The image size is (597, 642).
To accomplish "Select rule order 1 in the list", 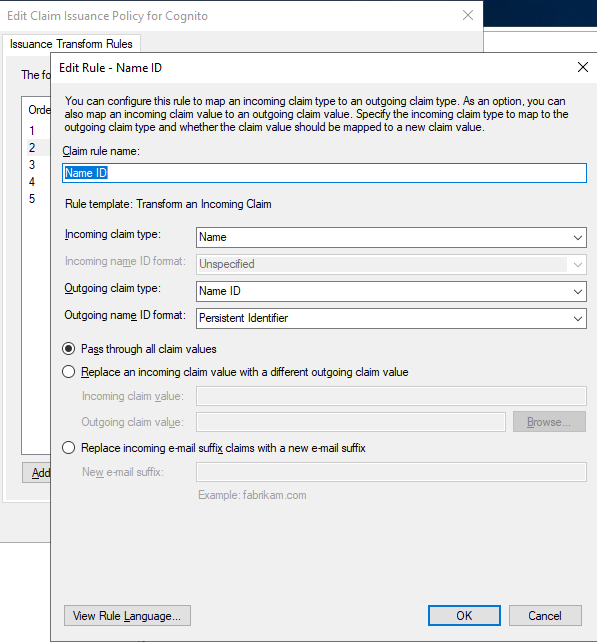I will point(32,131).
